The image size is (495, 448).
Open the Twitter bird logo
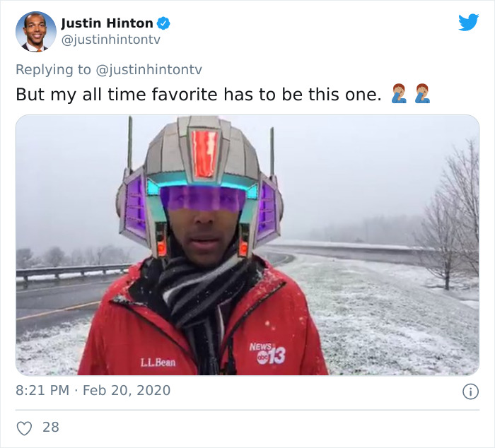[x=468, y=22]
